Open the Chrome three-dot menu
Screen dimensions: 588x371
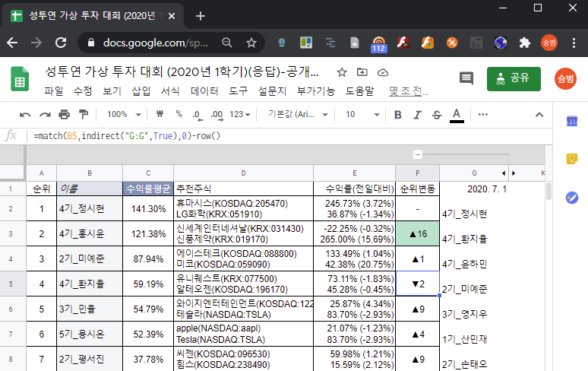[x=574, y=43]
